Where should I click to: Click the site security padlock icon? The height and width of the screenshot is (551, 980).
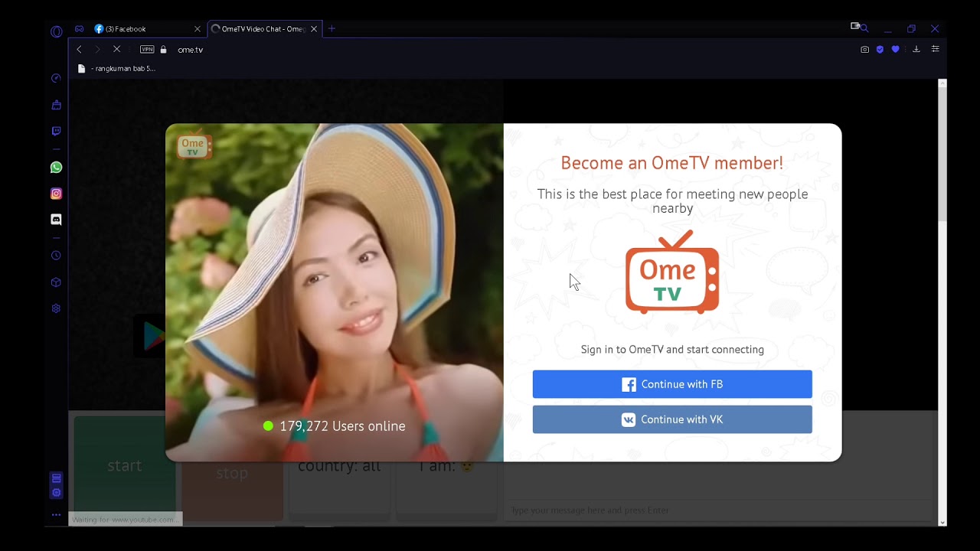click(163, 49)
